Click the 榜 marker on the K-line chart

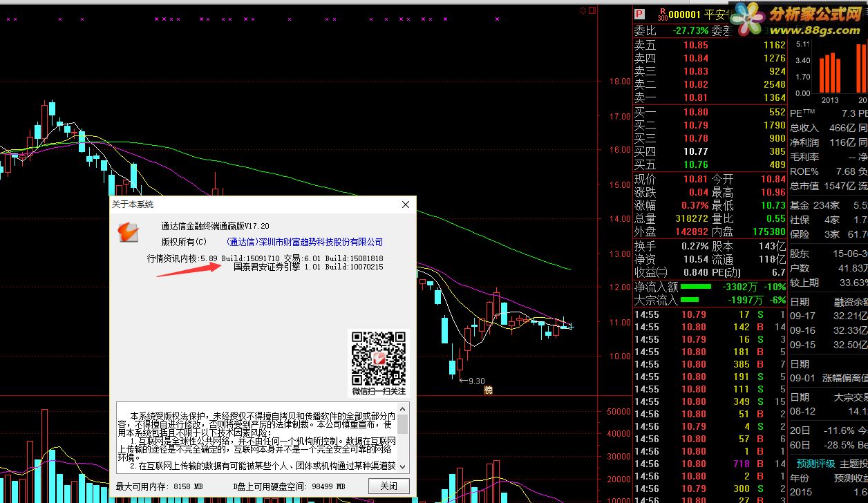[489, 390]
